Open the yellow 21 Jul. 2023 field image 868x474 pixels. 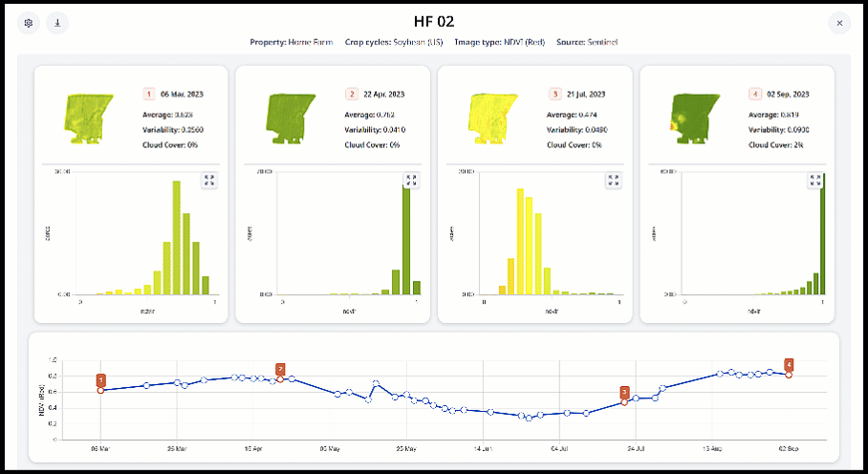491,118
